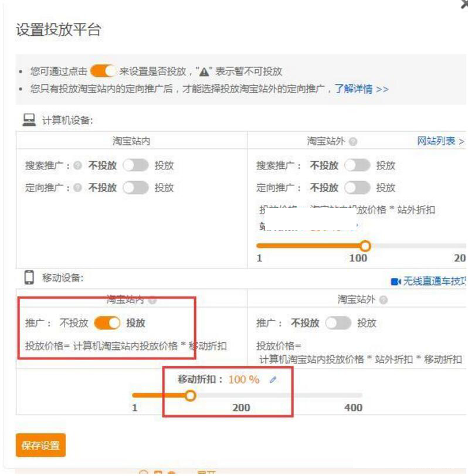Screen dimensions: 468x476
Task: Click the computer device laptop icon
Action: tap(29, 120)
